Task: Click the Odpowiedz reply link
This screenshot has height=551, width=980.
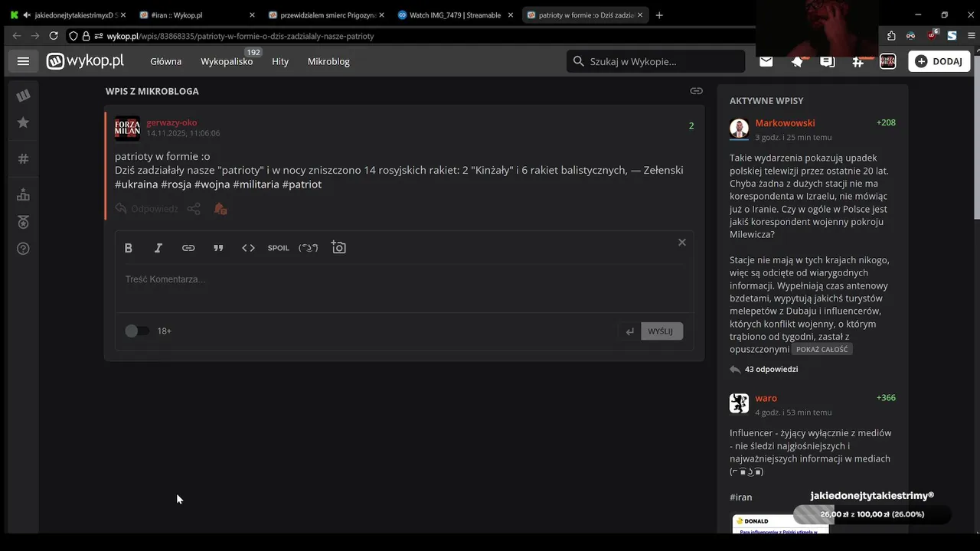Action: 149,208
